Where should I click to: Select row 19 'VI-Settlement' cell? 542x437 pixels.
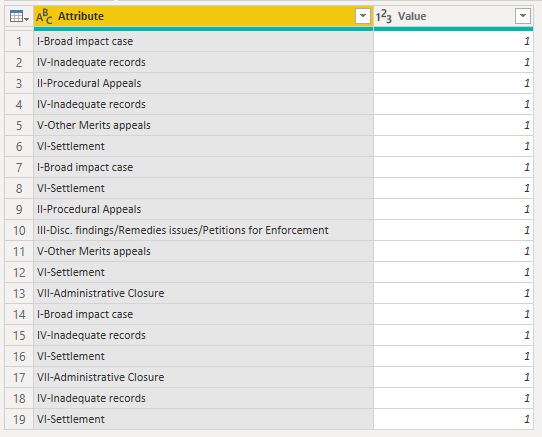click(x=204, y=419)
